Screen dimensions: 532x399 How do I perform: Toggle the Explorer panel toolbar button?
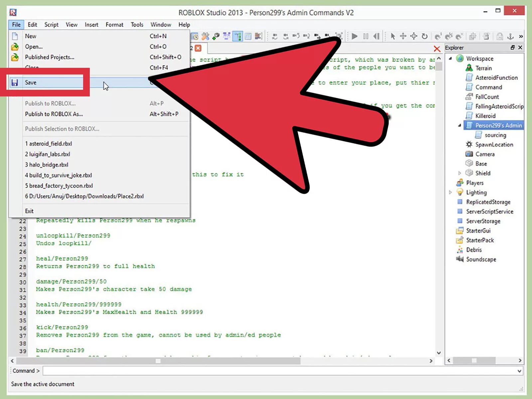237,36
